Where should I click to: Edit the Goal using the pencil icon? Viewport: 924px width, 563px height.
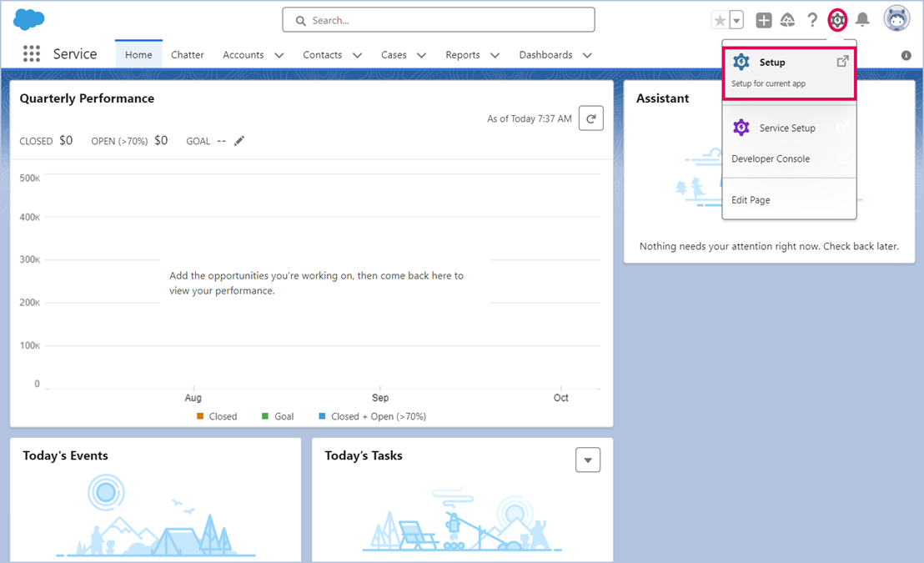(x=239, y=141)
